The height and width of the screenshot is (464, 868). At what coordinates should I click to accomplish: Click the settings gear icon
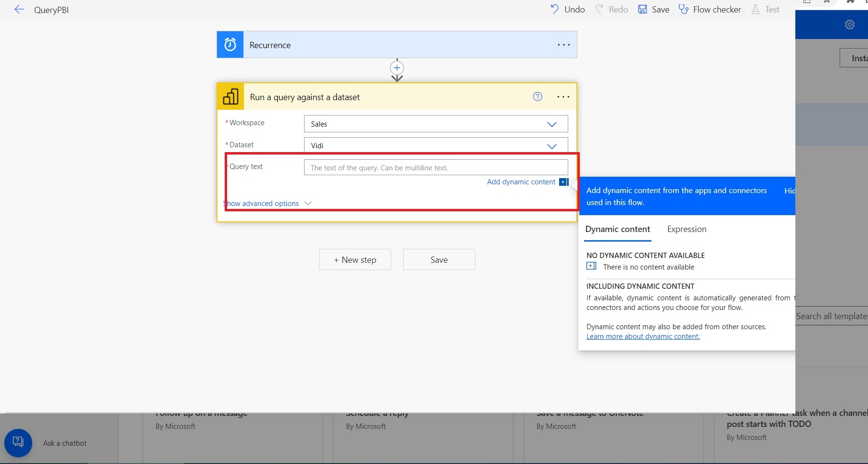point(850,25)
